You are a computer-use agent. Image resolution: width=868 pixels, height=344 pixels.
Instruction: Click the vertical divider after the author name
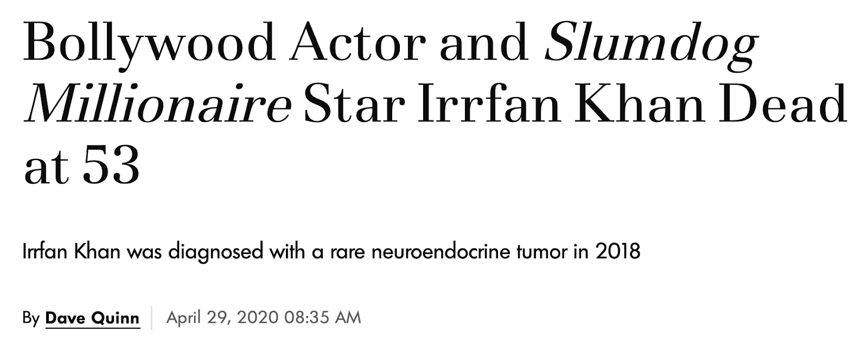[x=152, y=318]
